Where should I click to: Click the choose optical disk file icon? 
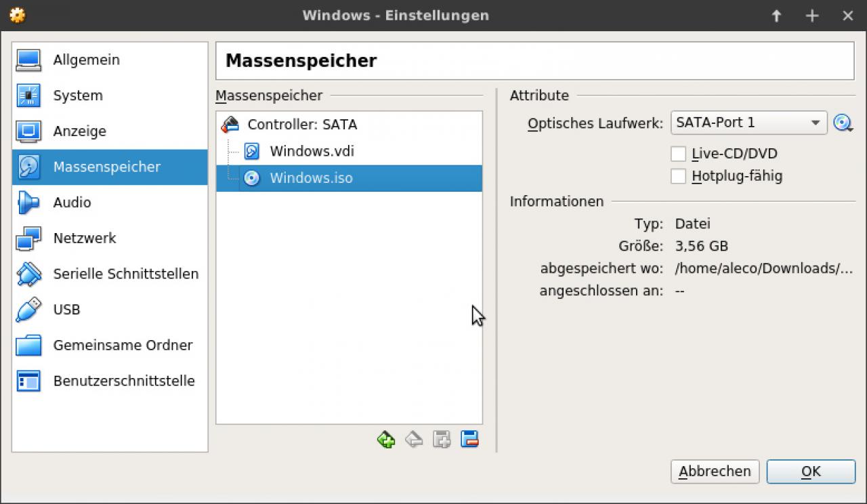(843, 123)
